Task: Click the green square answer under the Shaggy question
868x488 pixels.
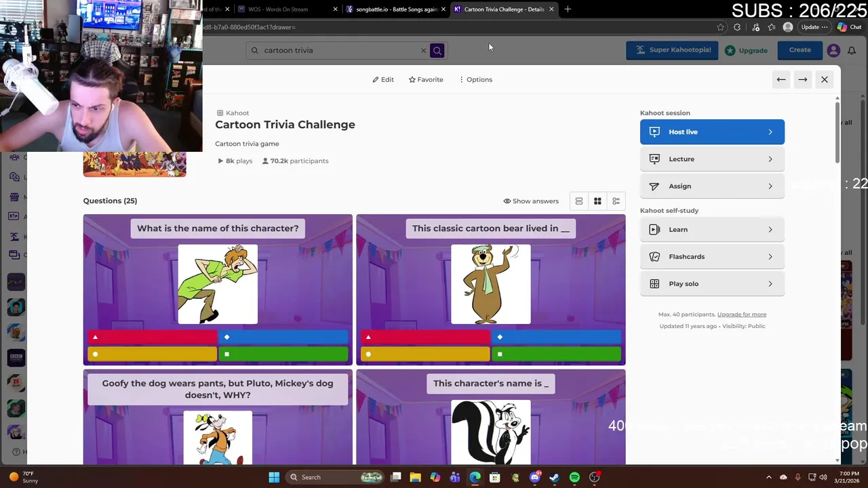Action: pos(283,354)
